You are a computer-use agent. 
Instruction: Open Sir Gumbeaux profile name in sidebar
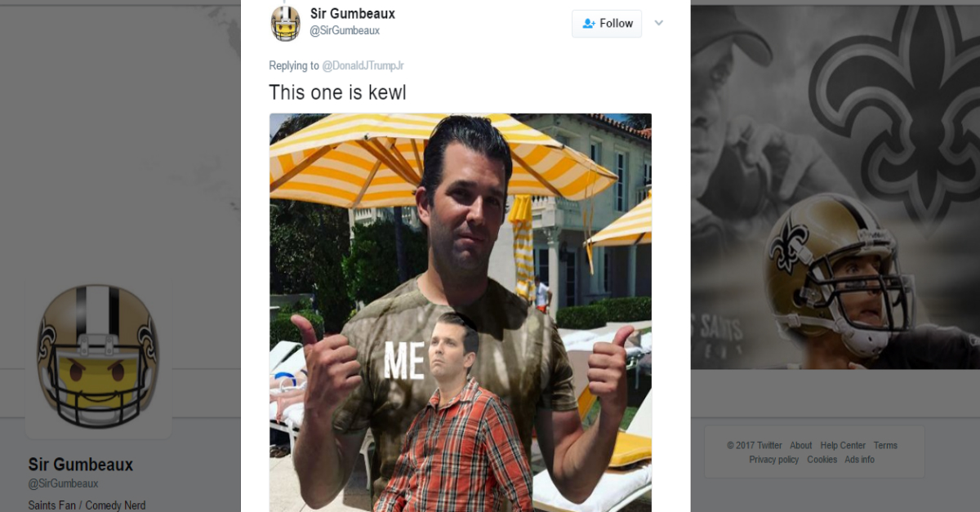80,465
